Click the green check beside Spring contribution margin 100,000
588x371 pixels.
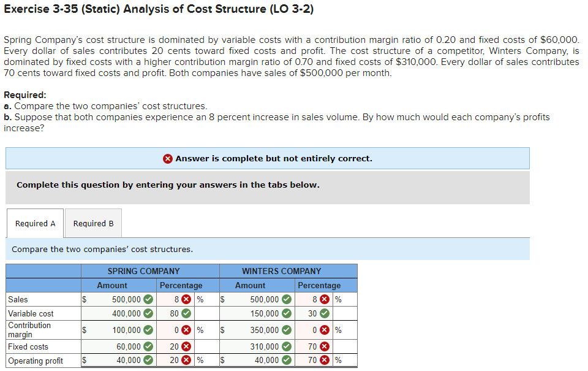coord(147,329)
